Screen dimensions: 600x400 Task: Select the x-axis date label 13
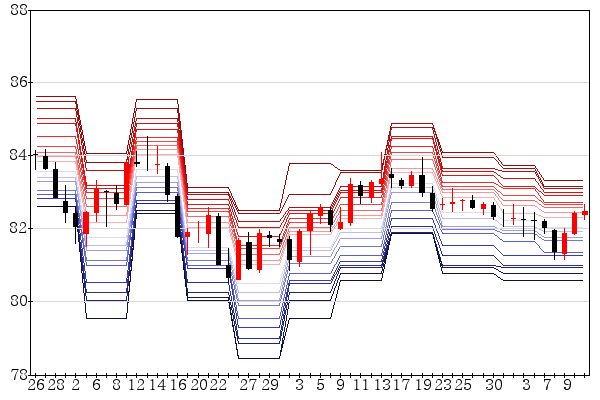click(x=382, y=384)
